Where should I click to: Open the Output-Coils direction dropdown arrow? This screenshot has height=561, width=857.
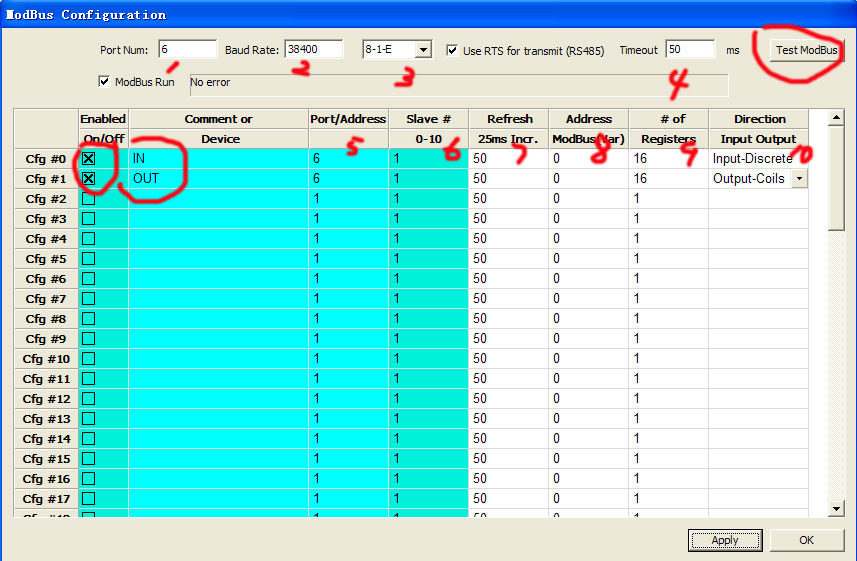(x=800, y=179)
